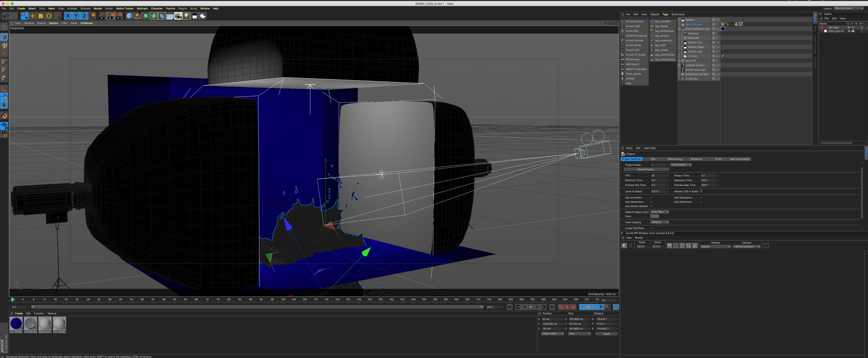The height and width of the screenshot is (358, 868).
Task: Select the Move tool in toolbar
Action: click(32, 16)
